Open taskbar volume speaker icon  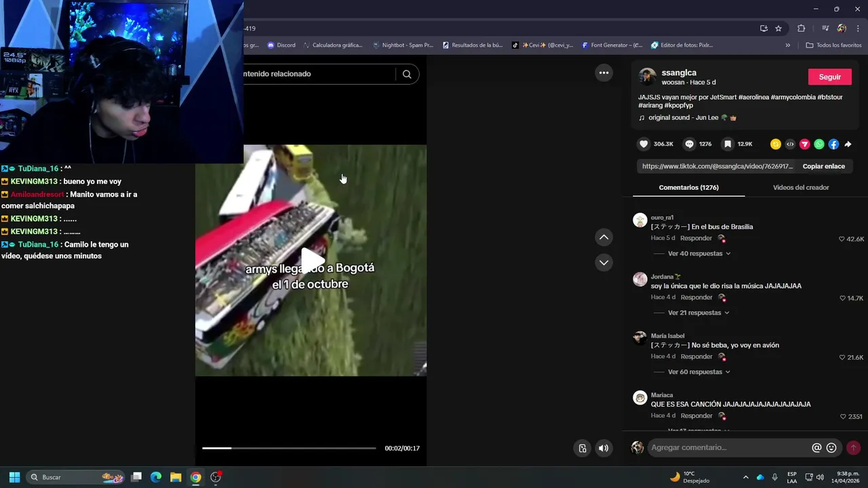click(821, 477)
